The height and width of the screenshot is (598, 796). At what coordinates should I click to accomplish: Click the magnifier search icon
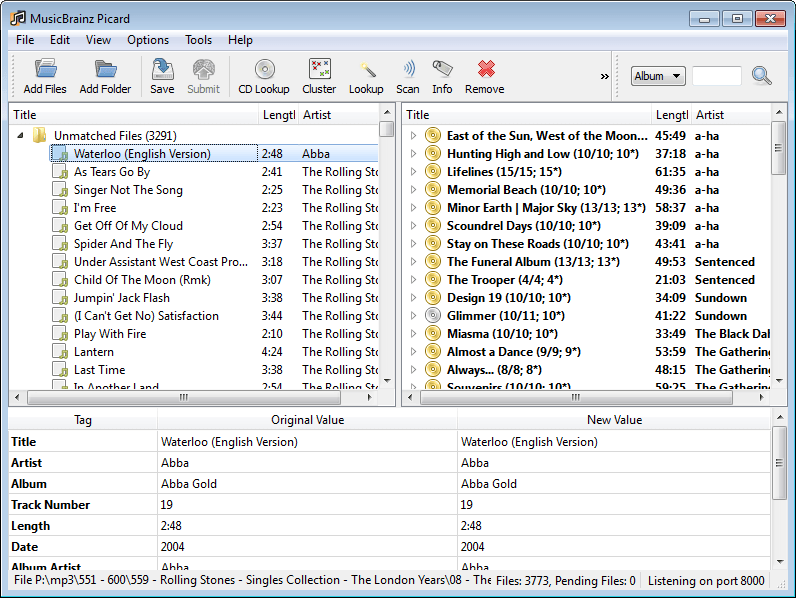(x=761, y=76)
